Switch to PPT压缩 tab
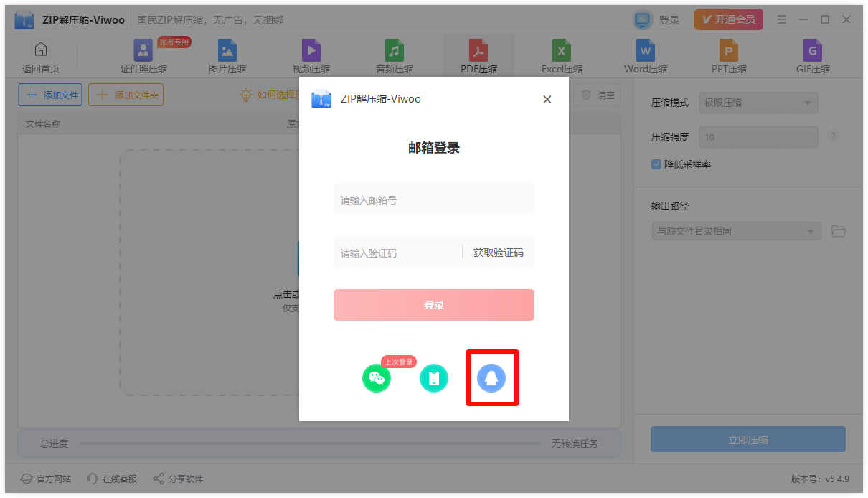The image size is (868, 498). click(x=729, y=57)
